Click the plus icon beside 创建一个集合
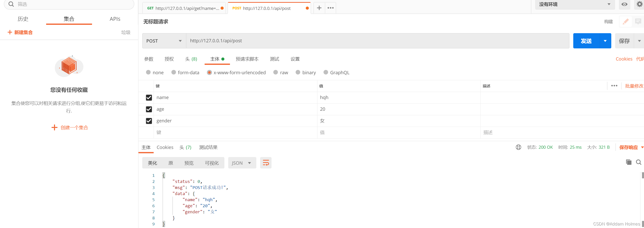This screenshot has height=228, width=644. click(x=54, y=127)
